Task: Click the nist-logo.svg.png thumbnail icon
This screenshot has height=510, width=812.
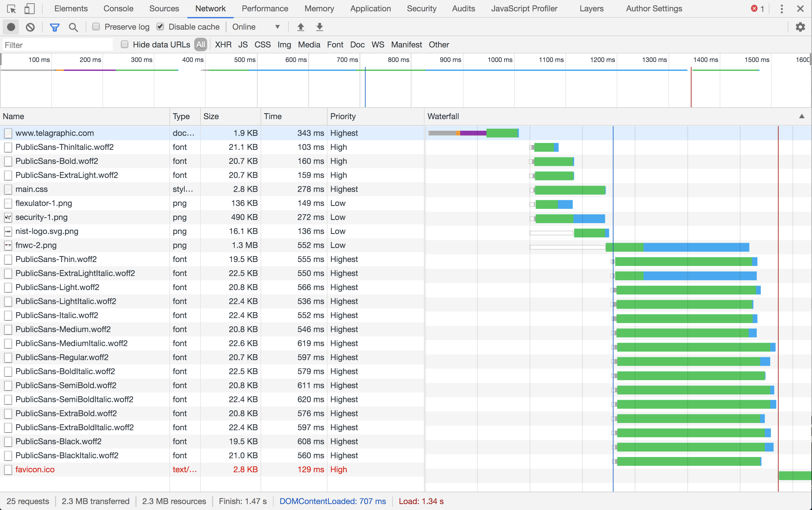Action: click(x=8, y=232)
